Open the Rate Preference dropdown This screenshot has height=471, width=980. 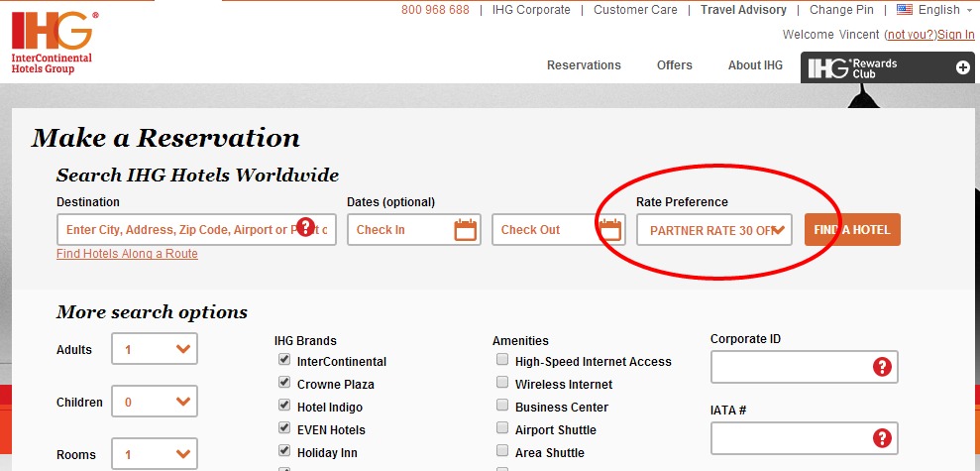(x=714, y=230)
